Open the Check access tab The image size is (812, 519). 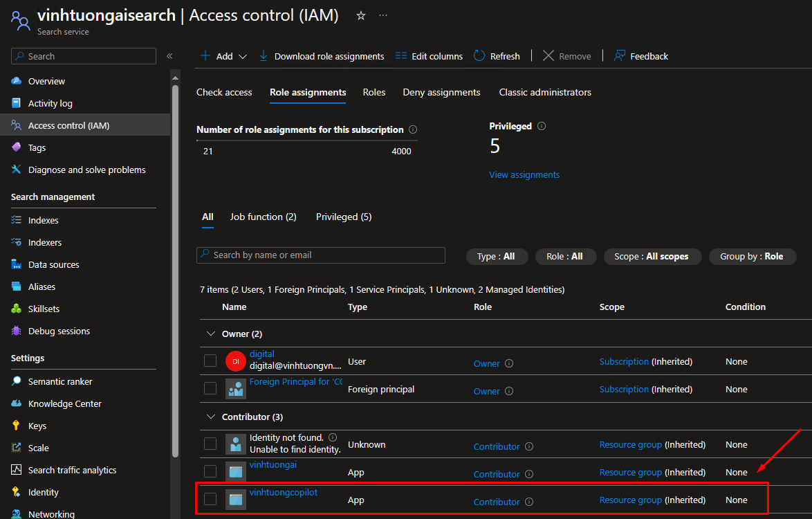223,92
